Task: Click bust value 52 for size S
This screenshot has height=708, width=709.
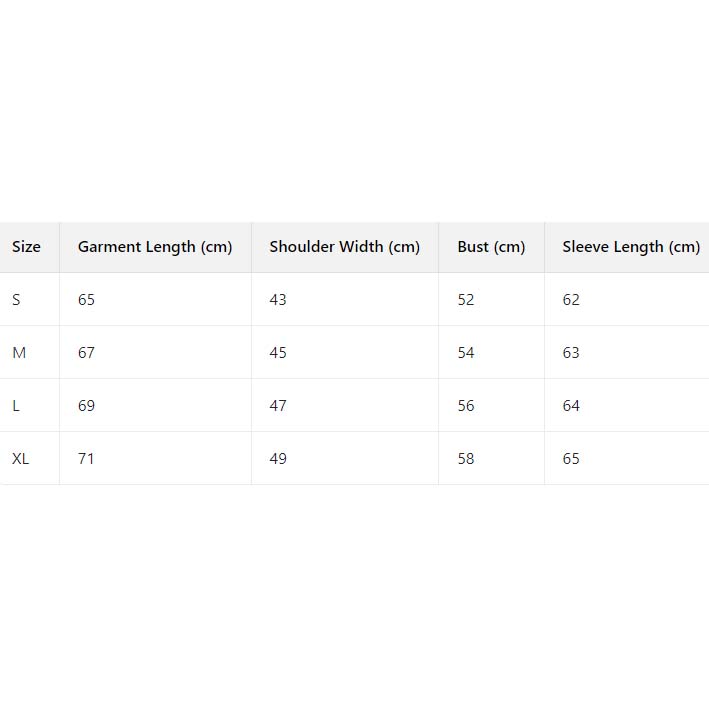Action: (466, 300)
